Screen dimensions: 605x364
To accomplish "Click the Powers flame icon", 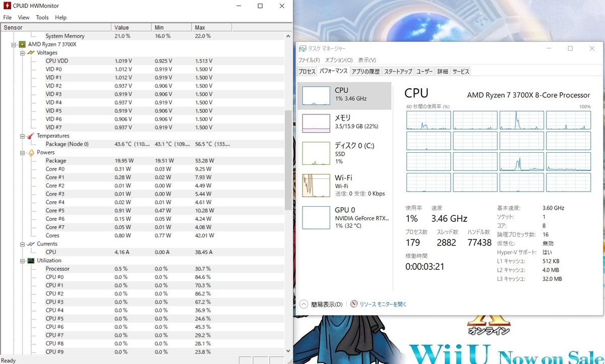I will 31,152.
